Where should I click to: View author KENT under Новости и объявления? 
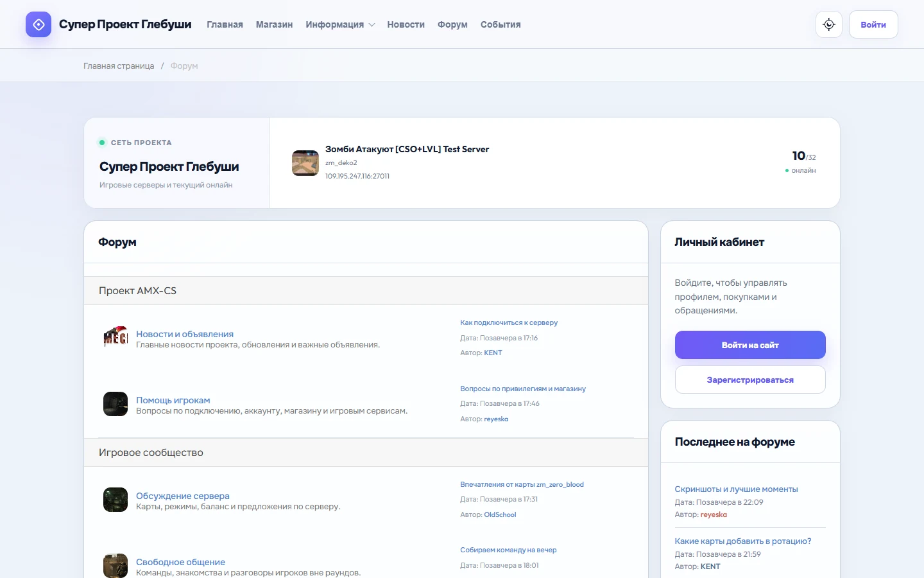tap(493, 353)
